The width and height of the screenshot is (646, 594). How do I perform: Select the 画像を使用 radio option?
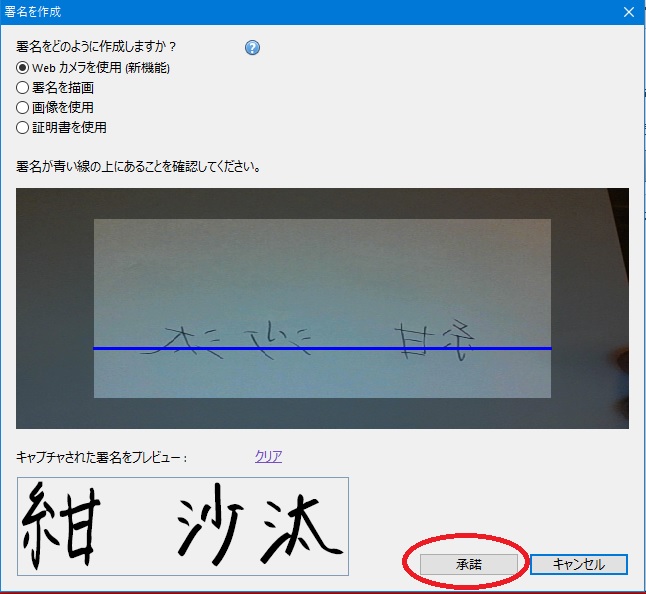click(x=23, y=107)
